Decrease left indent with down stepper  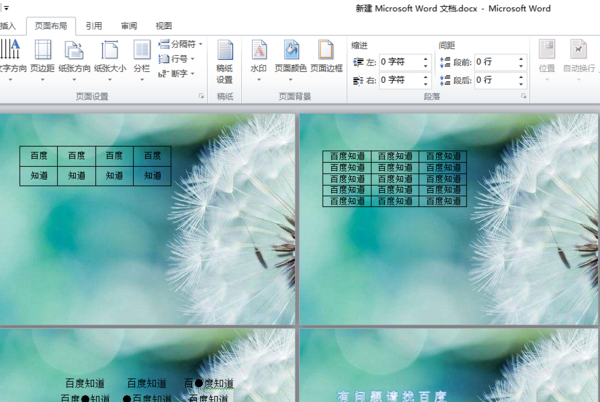pyautogui.click(x=426, y=66)
